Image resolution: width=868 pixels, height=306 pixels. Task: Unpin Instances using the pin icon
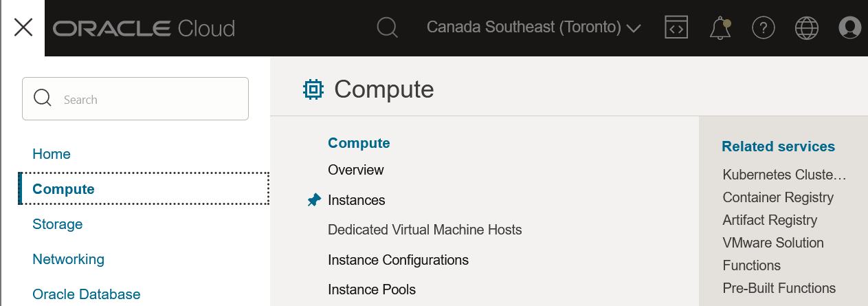pyautogui.click(x=314, y=200)
